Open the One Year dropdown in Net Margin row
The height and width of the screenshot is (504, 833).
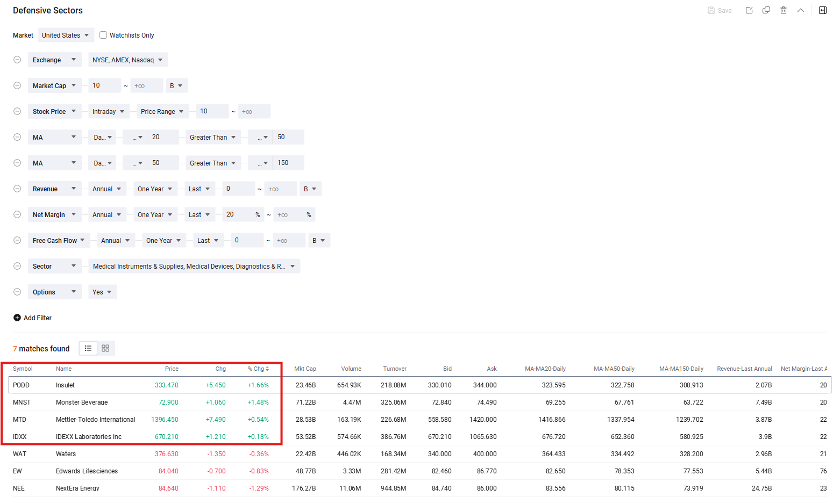tap(155, 214)
